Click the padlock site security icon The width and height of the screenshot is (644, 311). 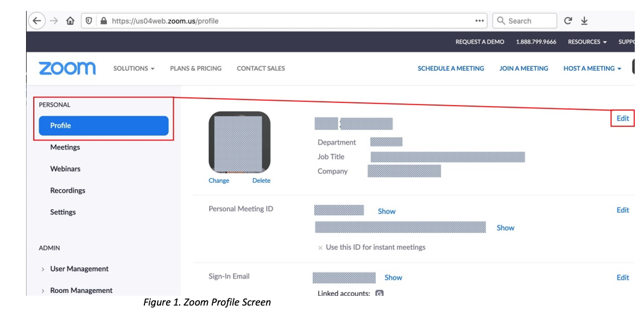tap(103, 21)
